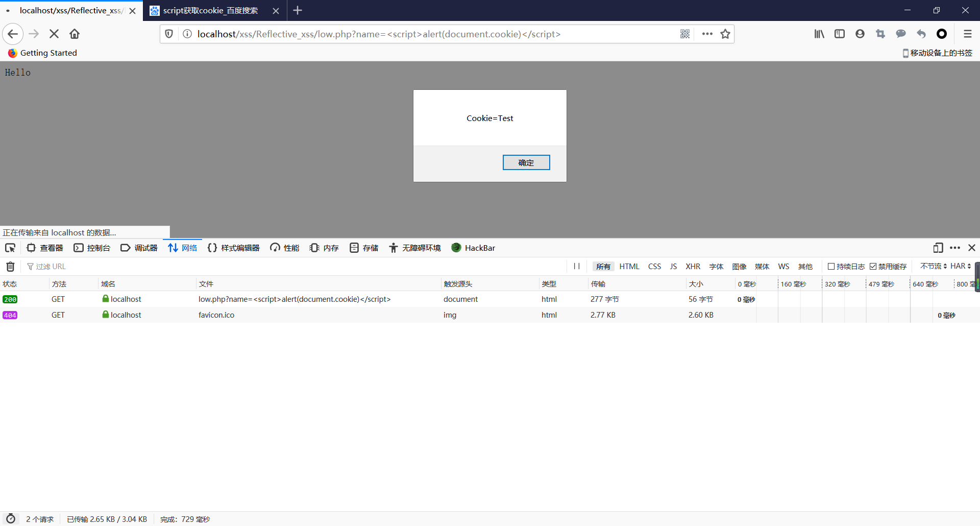Bookmark this page with the star icon
The image size is (980, 526).
point(725,34)
